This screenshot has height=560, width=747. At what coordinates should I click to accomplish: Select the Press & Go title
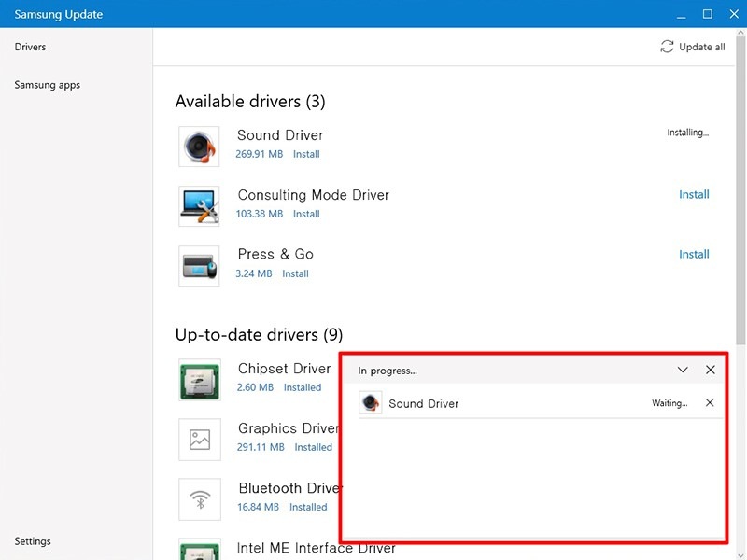click(x=275, y=254)
